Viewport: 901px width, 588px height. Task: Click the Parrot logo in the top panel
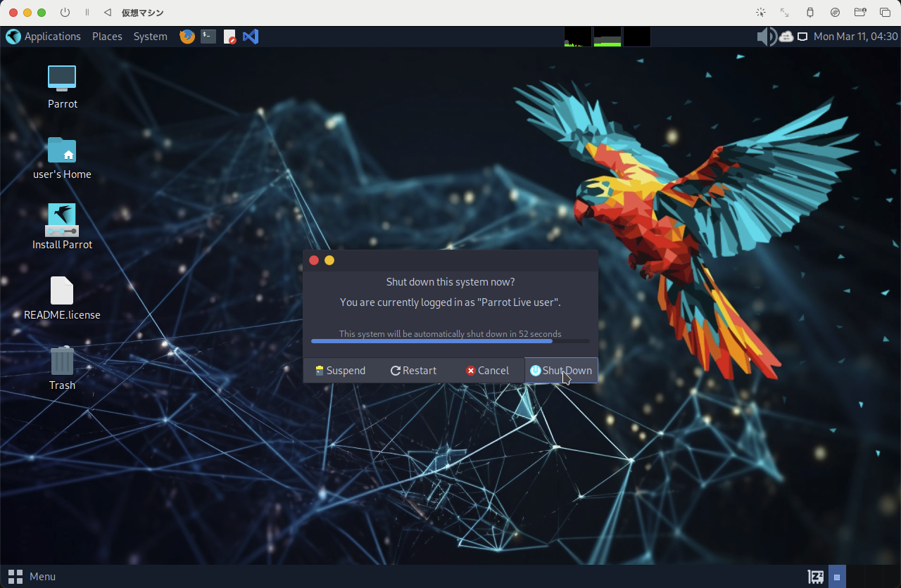pyautogui.click(x=13, y=37)
